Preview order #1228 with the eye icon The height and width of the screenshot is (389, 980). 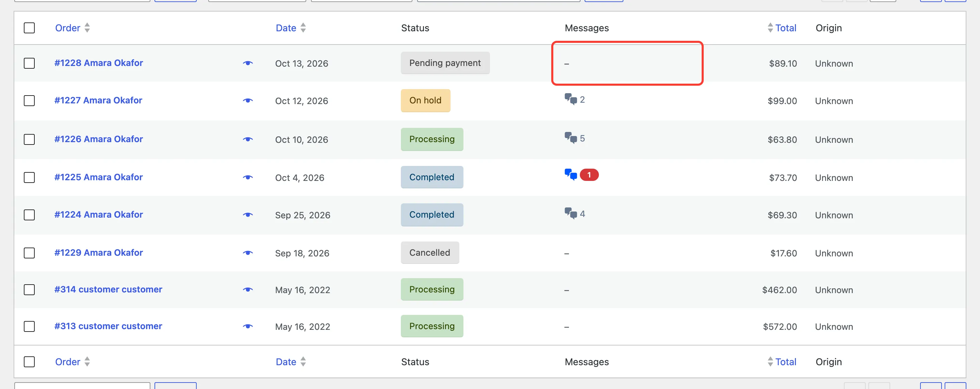(x=248, y=63)
